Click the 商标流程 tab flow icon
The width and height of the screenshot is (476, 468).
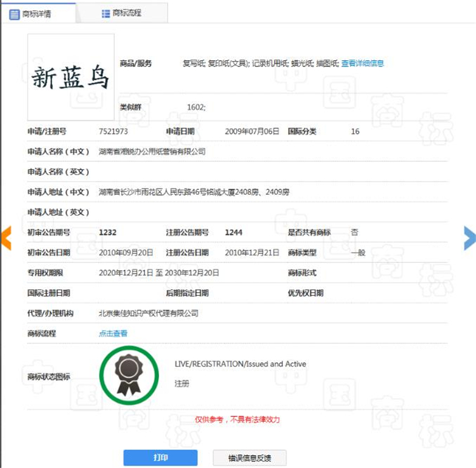[x=106, y=13]
